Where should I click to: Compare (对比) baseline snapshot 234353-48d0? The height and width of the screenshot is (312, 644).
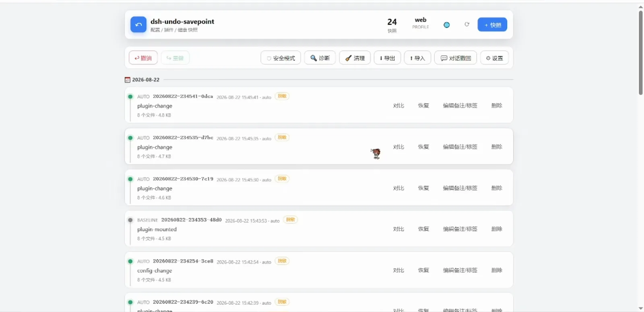click(398, 229)
